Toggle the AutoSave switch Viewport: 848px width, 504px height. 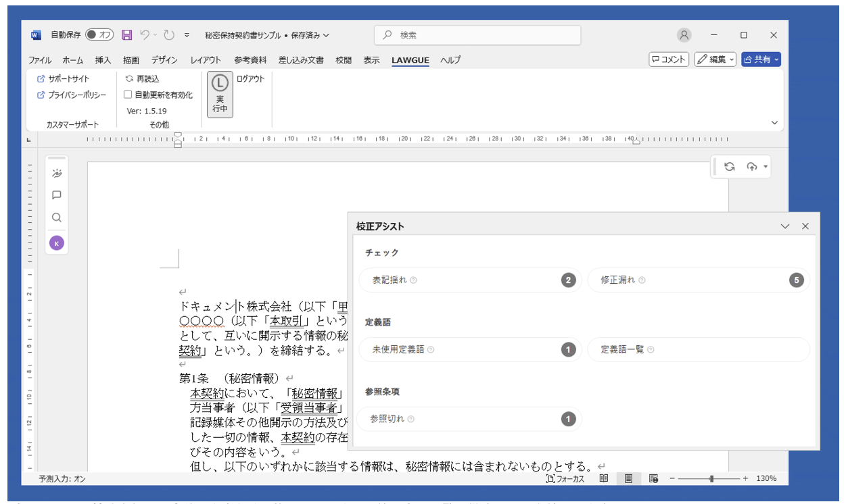99,35
